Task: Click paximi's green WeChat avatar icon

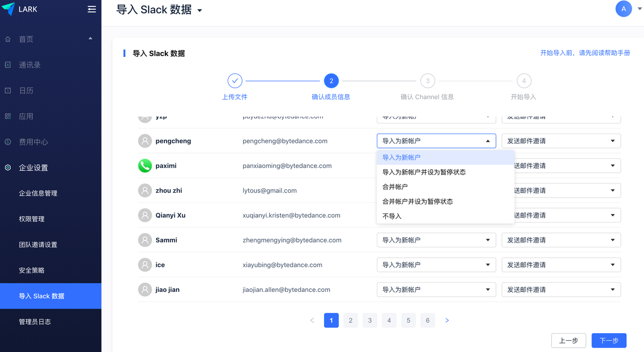Action: [x=145, y=165]
